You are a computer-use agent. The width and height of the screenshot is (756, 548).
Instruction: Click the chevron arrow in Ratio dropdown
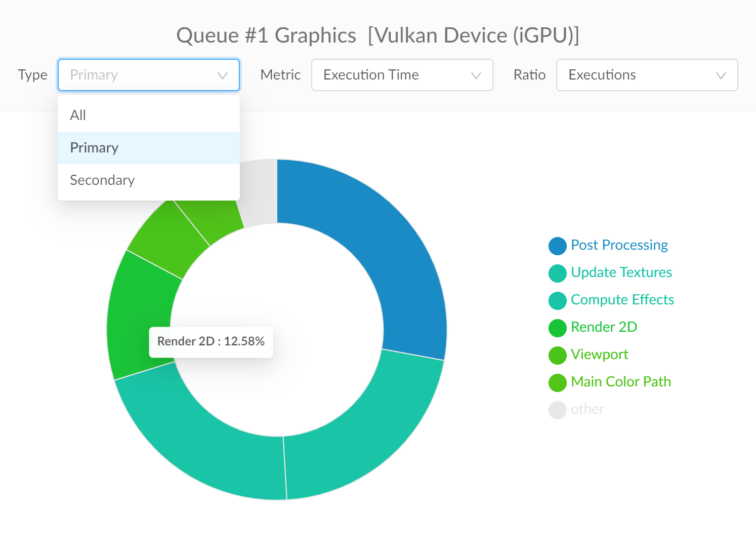pyautogui.click(x=721, y=75)
